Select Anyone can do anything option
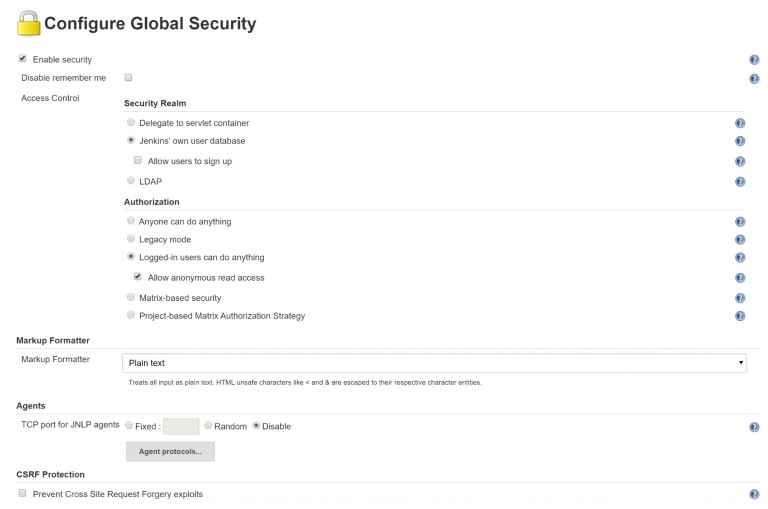Image resolution: width=768 pixels, height=509 pixels. (x=131, y=220)
